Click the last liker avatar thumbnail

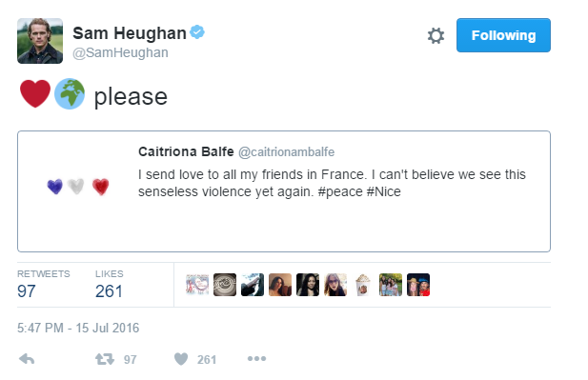click(x=418, y=285)
